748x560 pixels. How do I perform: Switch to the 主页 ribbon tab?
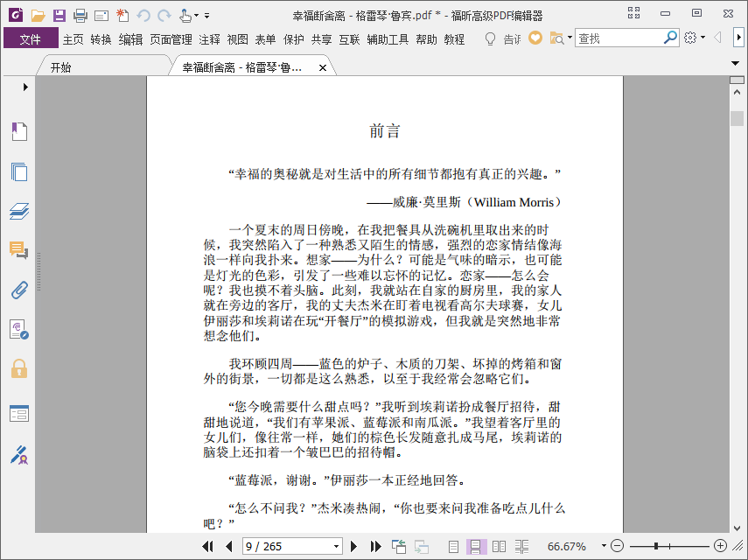point(73,39)
